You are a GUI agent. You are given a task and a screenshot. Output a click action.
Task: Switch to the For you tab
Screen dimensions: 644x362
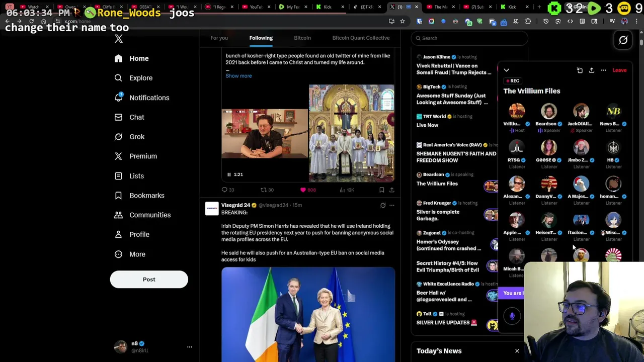point(219,38)
